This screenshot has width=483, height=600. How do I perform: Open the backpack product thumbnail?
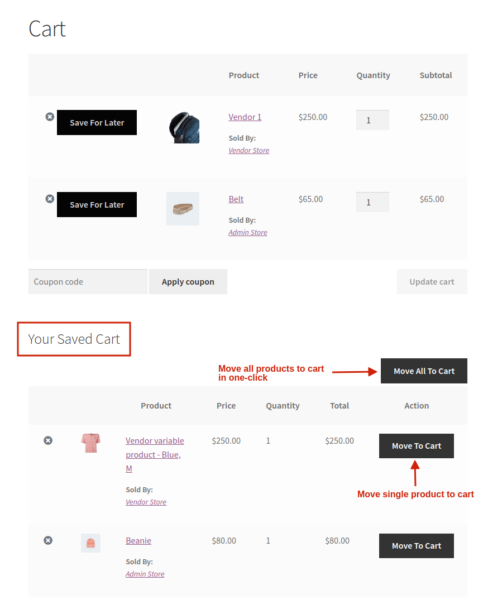(x=184, y=128)
